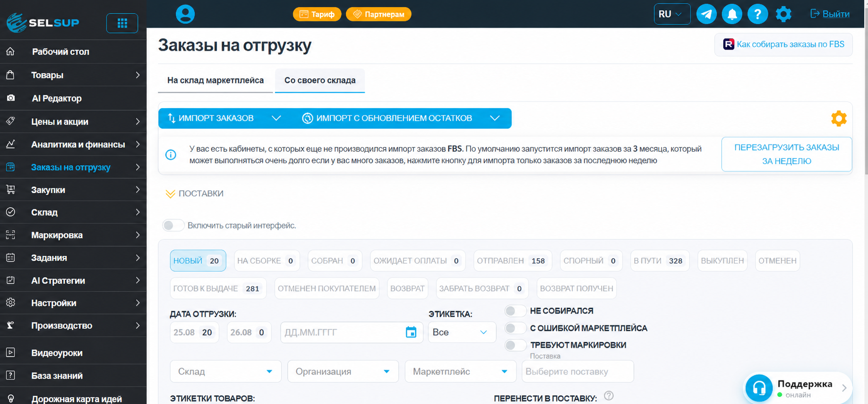Image resolution: width=868 pixels, height=404 pixels.
Task: Click the chart icon for Аналитика и финансы
Action: pos(10,144)
